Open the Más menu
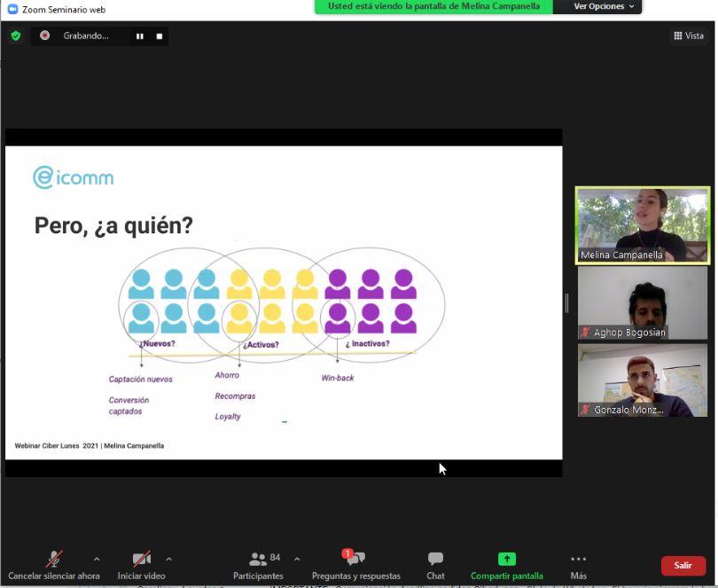The height and width of the screenshot is (588, 718). (578, 564)
